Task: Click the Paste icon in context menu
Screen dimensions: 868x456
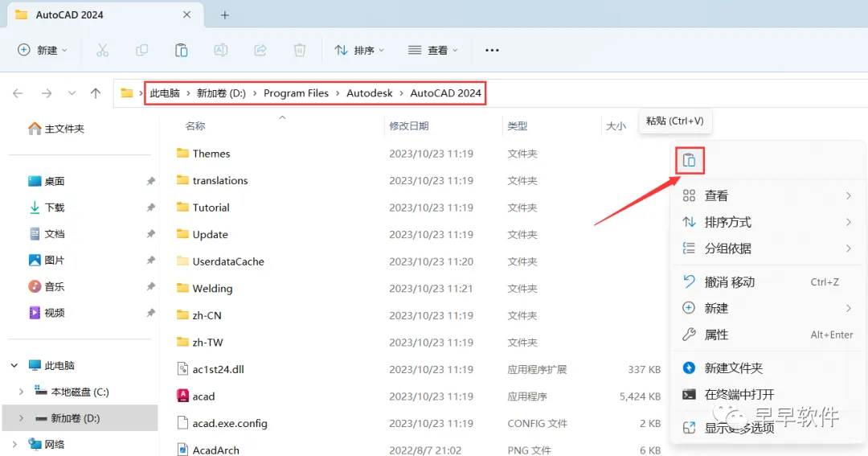Action: tap(689, 160)
